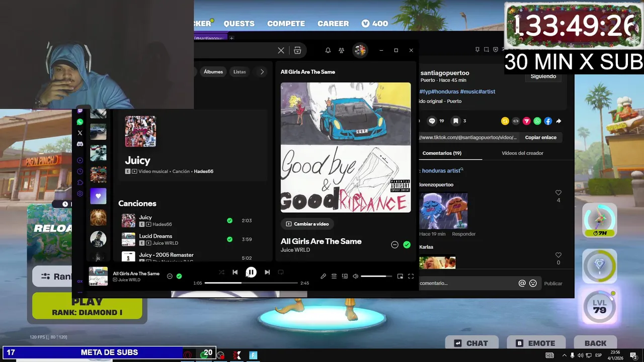Click Responder under lorenzopuertoo comment
This screenshot has height=362, width=644.
point(463,234)
